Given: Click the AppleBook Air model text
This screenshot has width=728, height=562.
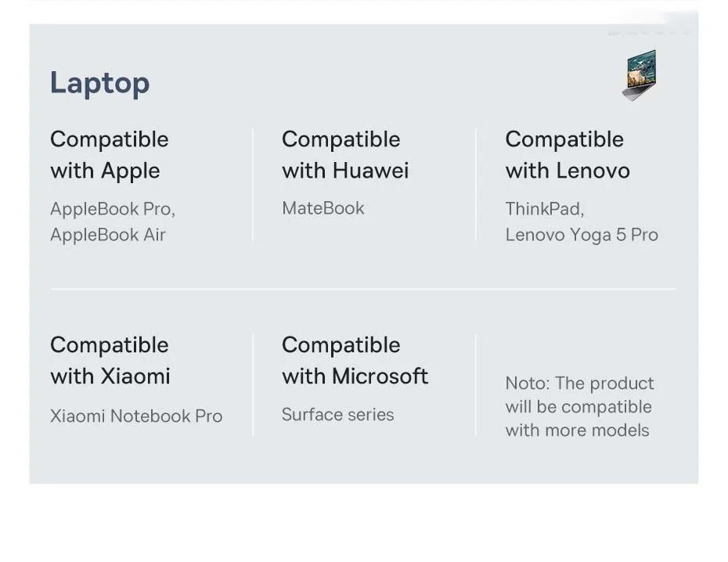Looking at the screenshot, I should pyautogui.click(x=107, y=235).
